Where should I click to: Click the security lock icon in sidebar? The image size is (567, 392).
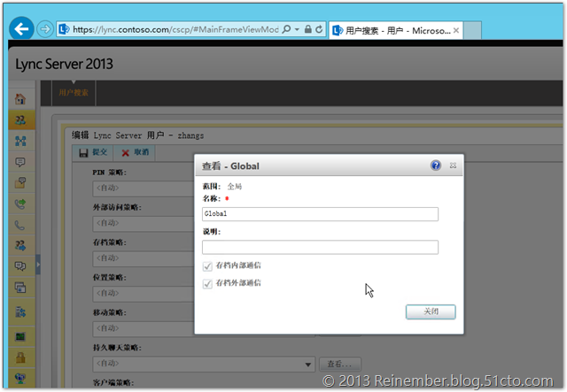click(x=19, y=357)
